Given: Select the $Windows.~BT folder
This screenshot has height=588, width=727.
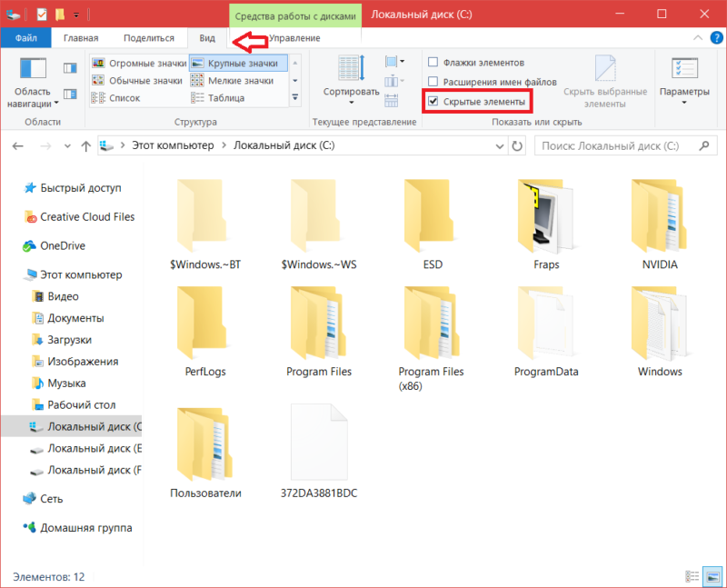Looking at the screenshot, I should point(205,224).
